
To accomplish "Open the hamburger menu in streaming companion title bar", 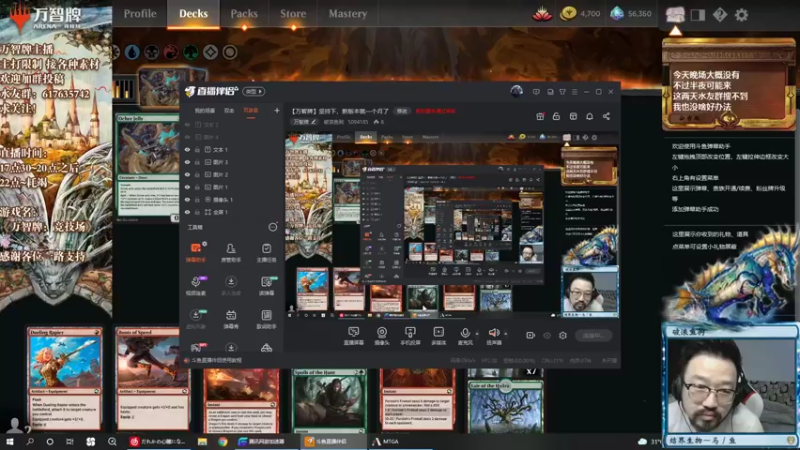I will pyautogui.click(x=574, y=92).
